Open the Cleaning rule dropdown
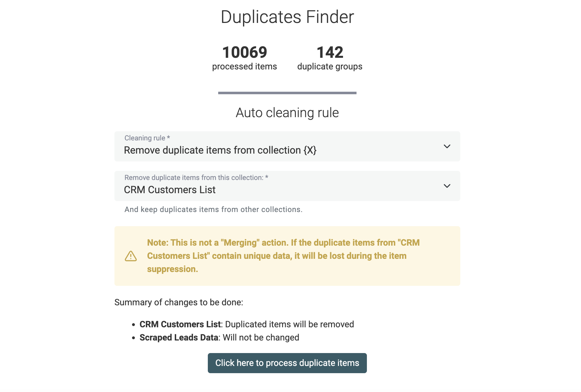 (283, 146)
